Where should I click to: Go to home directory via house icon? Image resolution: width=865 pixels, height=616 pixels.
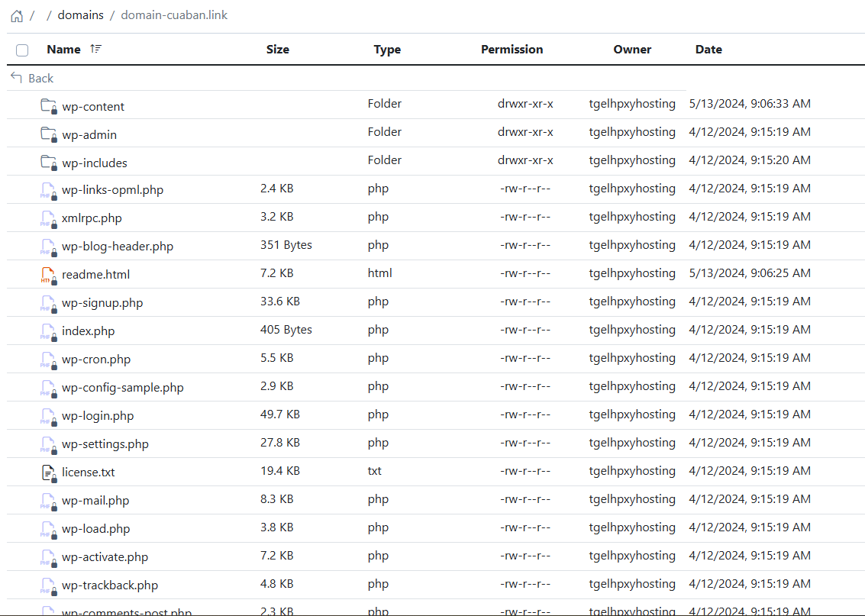coord(17,16)
